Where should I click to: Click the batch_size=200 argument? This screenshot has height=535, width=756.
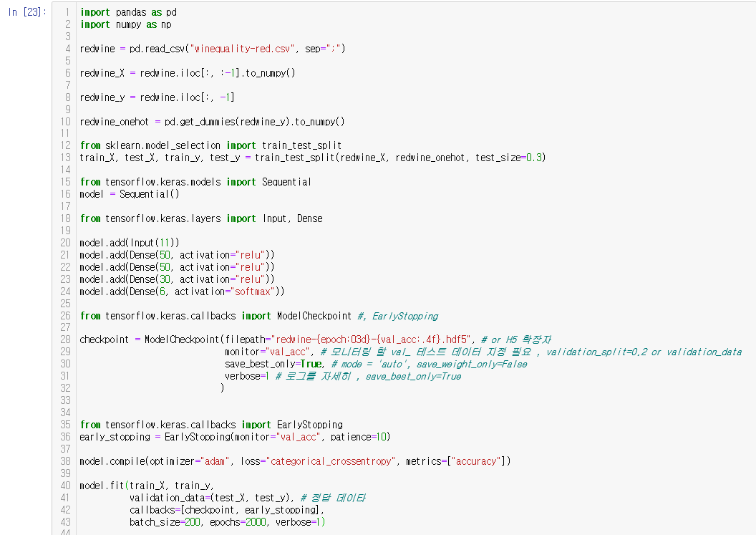(165, 522)
